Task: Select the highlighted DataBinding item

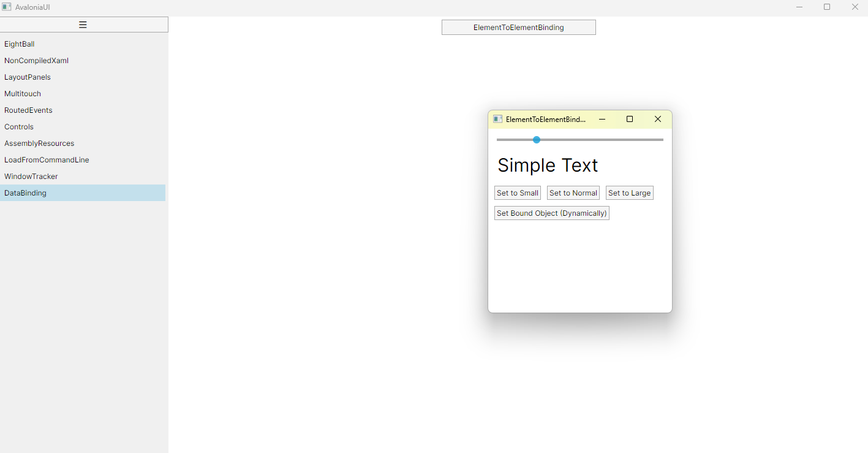Action: (83, 193)
